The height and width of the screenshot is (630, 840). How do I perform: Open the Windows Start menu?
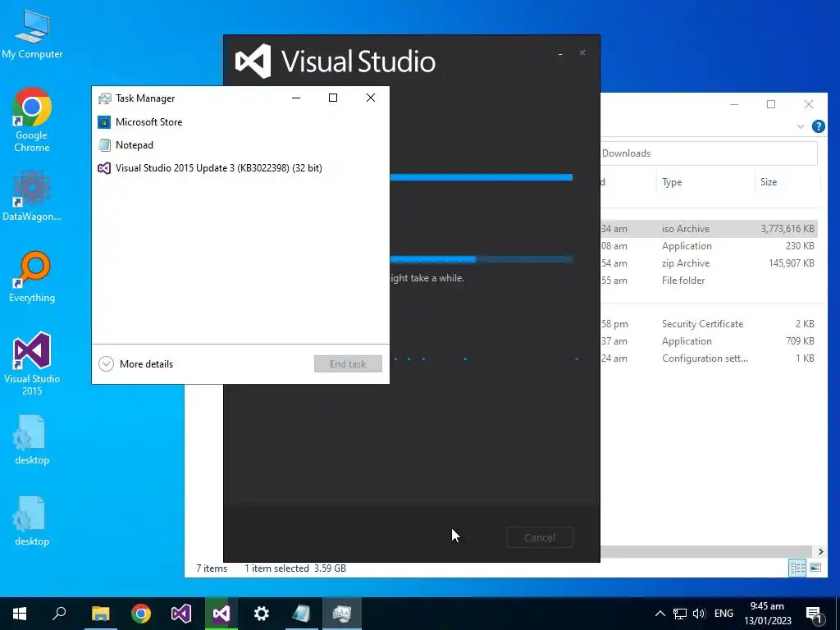pyautogui.click(x=20, y=614)
